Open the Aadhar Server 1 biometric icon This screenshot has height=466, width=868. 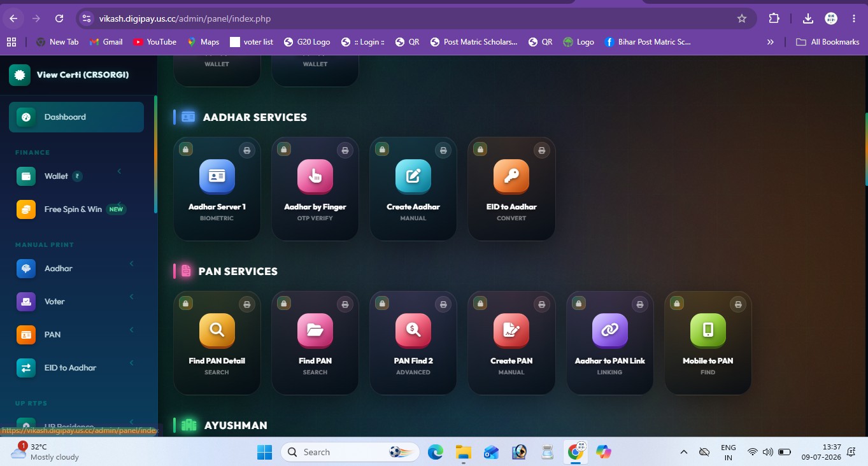pyautogui.click(x=217, y=176)
